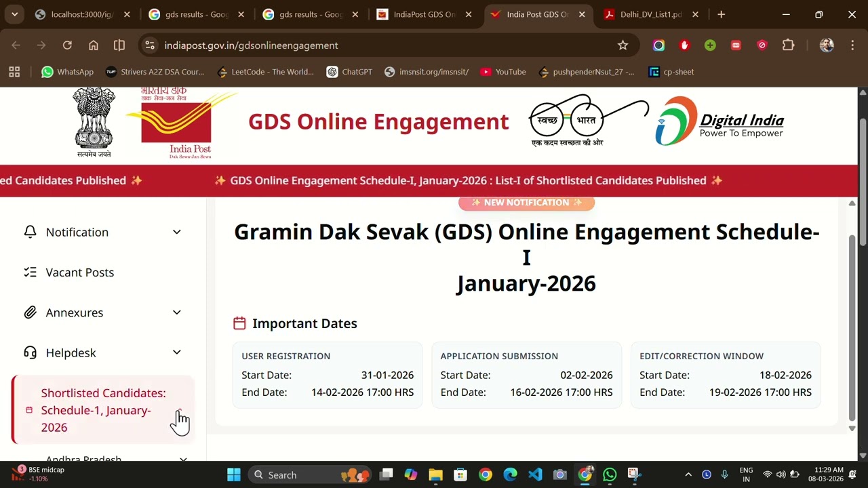
Task: Click the Annexures paperclip icon
Action: click(30, 312)
